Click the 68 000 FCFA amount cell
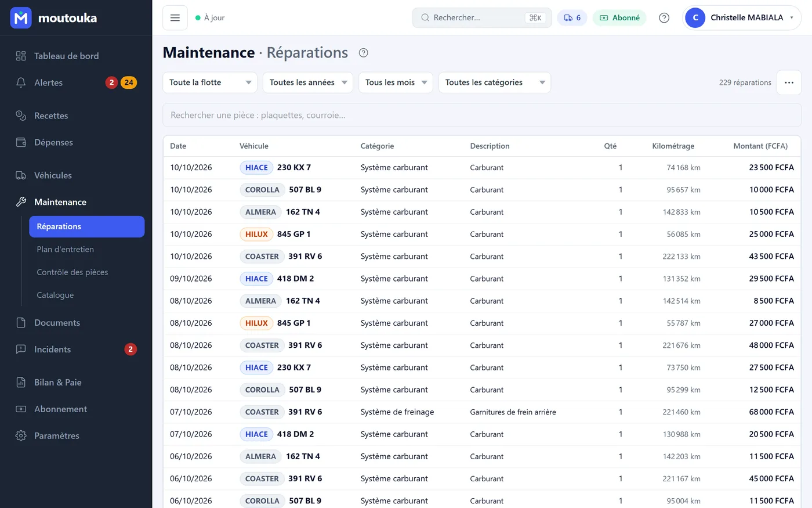812x508 pixels. (x=771, y=412)
